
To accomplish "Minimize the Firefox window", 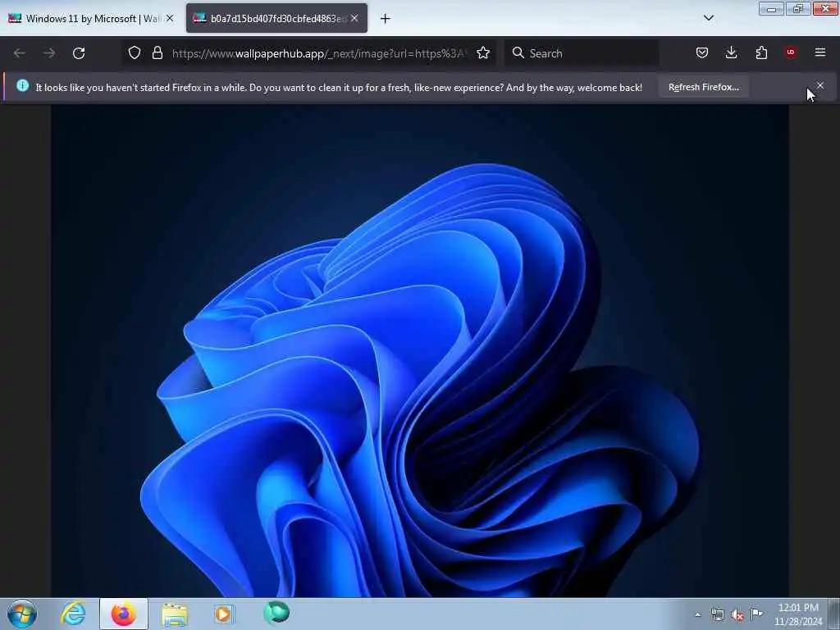I will pos(771,8).
